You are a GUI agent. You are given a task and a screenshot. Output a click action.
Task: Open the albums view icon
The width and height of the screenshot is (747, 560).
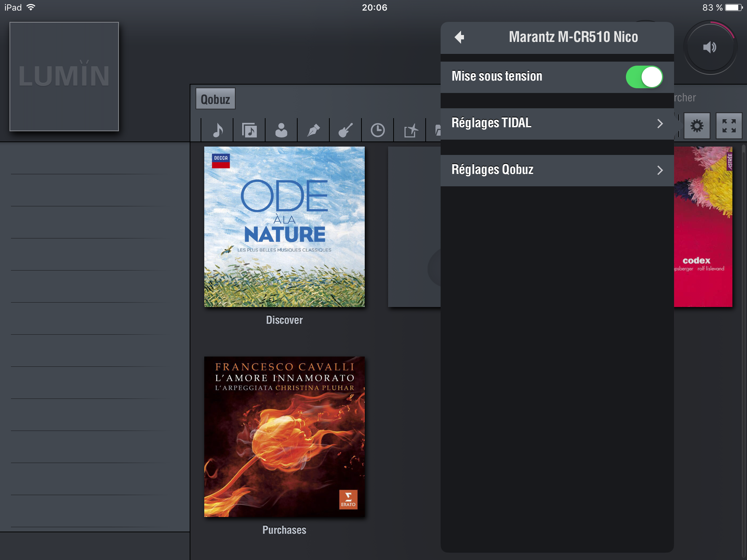[x=249, y=130]
